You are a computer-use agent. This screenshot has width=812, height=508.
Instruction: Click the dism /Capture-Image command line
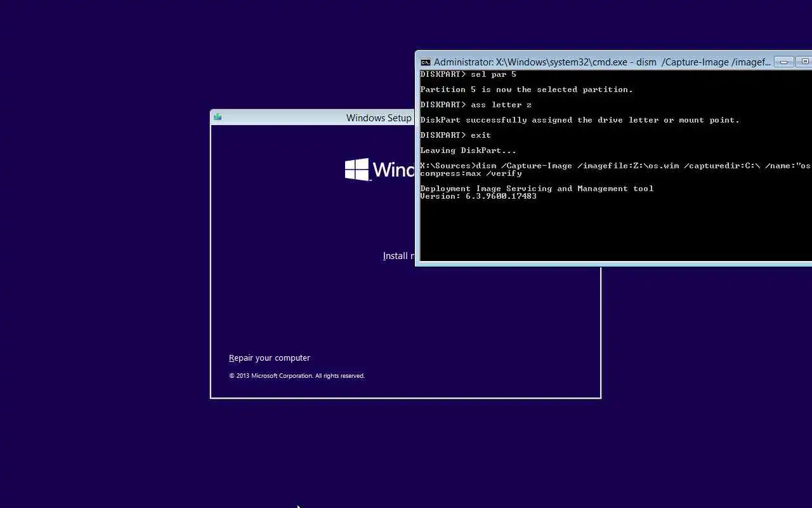tap(615, 166)
